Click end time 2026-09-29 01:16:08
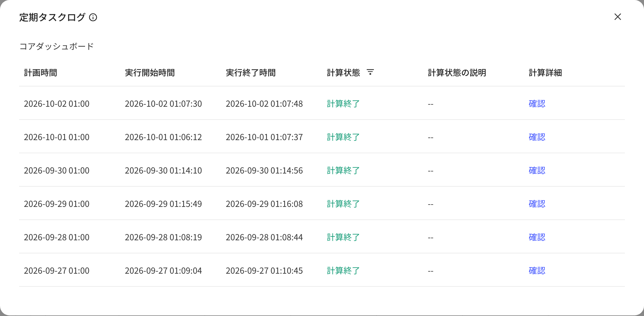Image resolution: width=644 pixels, height=316 pixels. coord(264,204)
